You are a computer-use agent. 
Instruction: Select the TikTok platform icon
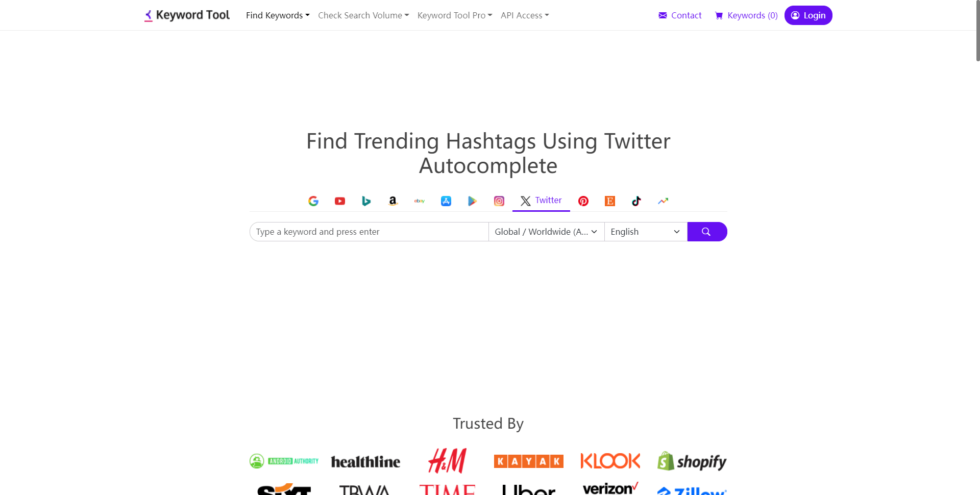click(x=636, y=201)
